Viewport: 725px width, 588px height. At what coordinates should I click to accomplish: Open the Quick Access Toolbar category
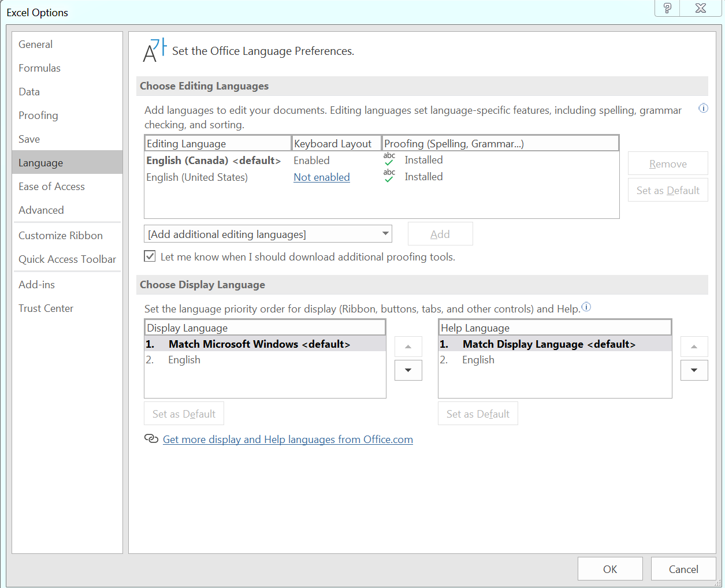click(67, 259)
